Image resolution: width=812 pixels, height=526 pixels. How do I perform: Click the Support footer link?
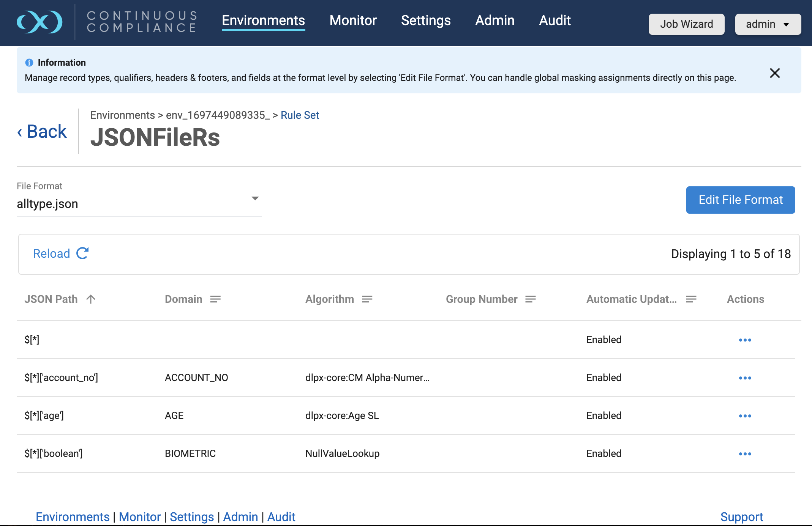[741, 517]
